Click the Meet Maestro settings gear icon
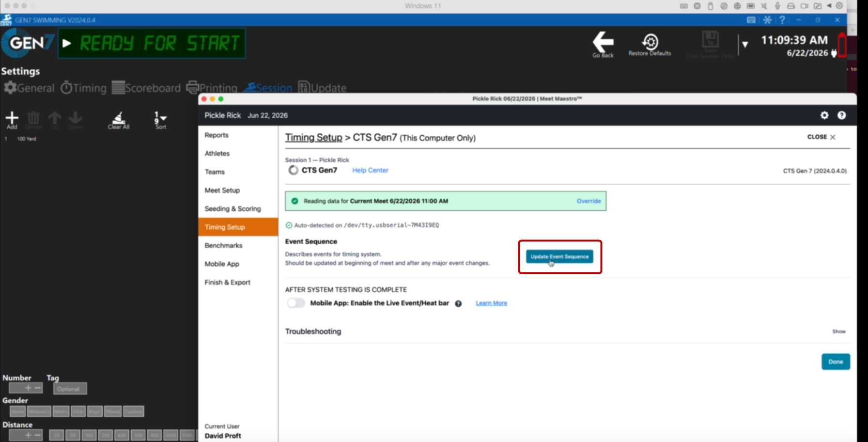The height and width of the screenshot is (442, 868). click(x=824, y=115)
